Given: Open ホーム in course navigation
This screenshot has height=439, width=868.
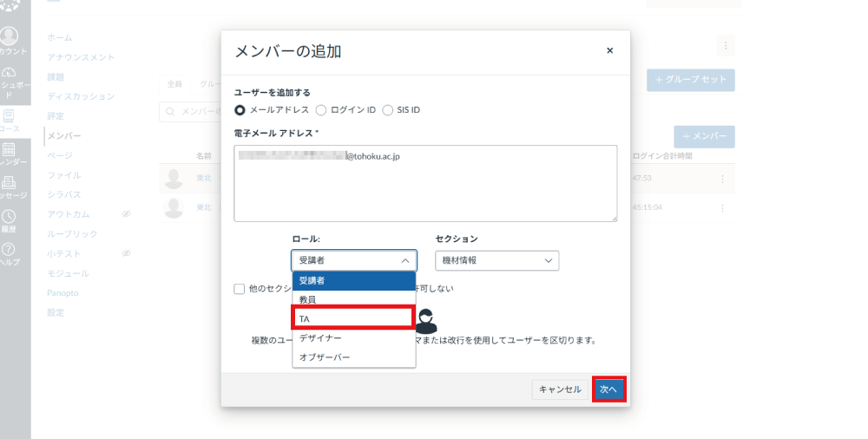Looking at the screenshot, I should [60, 37].
